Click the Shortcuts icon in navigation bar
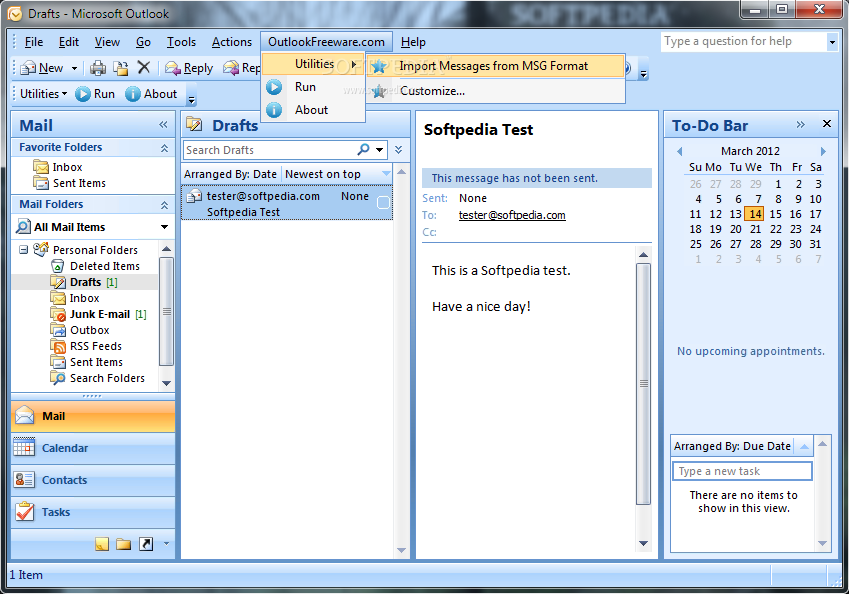849x594 pixels. (146, 544)
